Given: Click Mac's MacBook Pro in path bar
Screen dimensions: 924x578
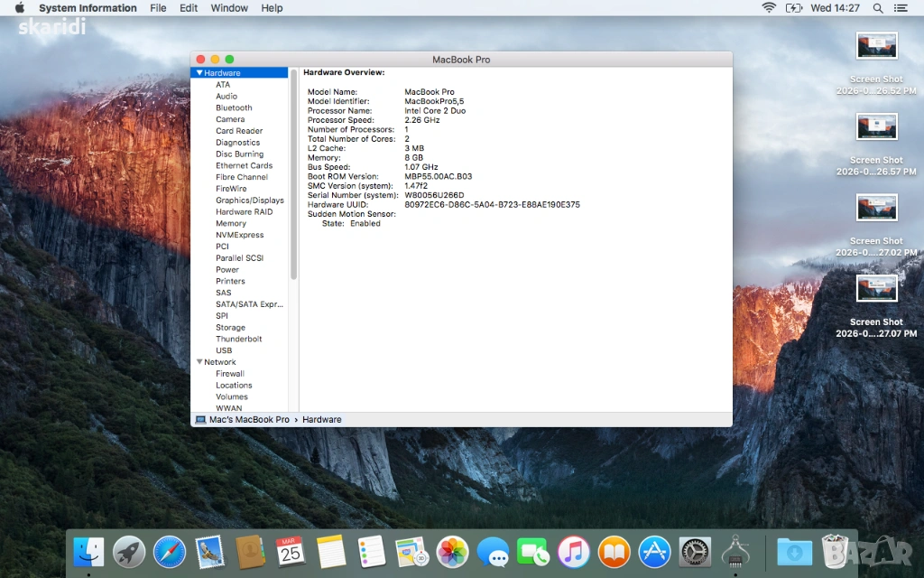Looking at the screenshot, I should [x=249, y=420].
